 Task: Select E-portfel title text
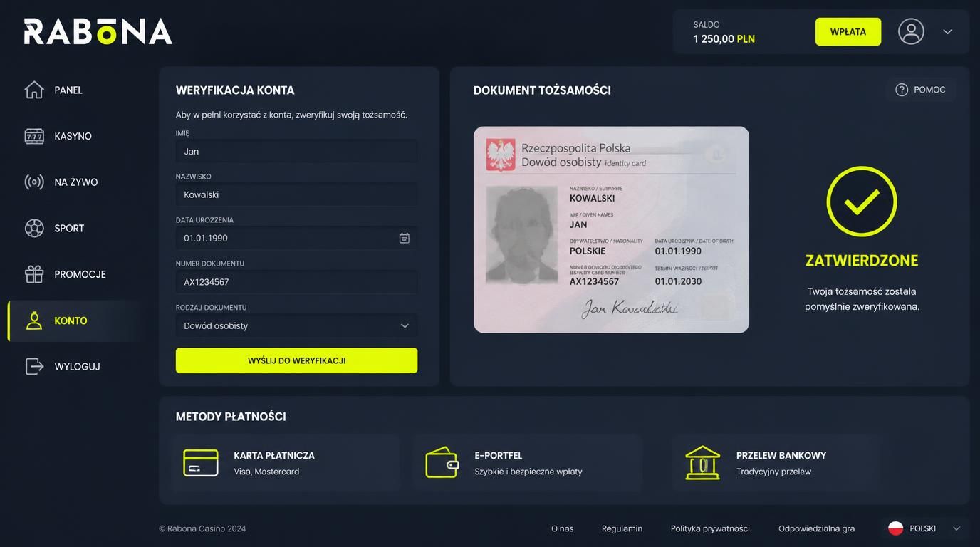coord(499,455)
